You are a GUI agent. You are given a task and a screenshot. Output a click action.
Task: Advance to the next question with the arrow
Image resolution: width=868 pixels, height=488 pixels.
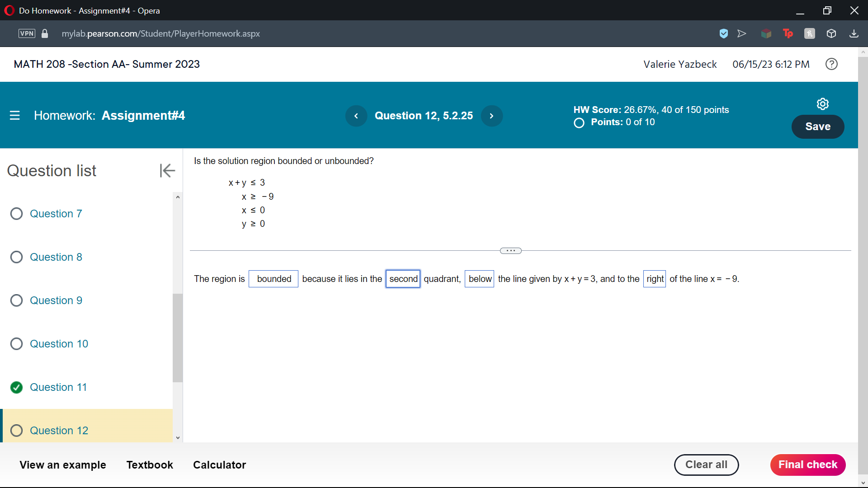(492, 116)
